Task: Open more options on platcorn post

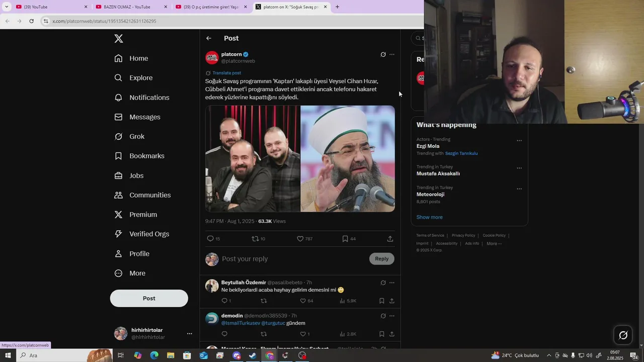Action: [x=392, y=54]
